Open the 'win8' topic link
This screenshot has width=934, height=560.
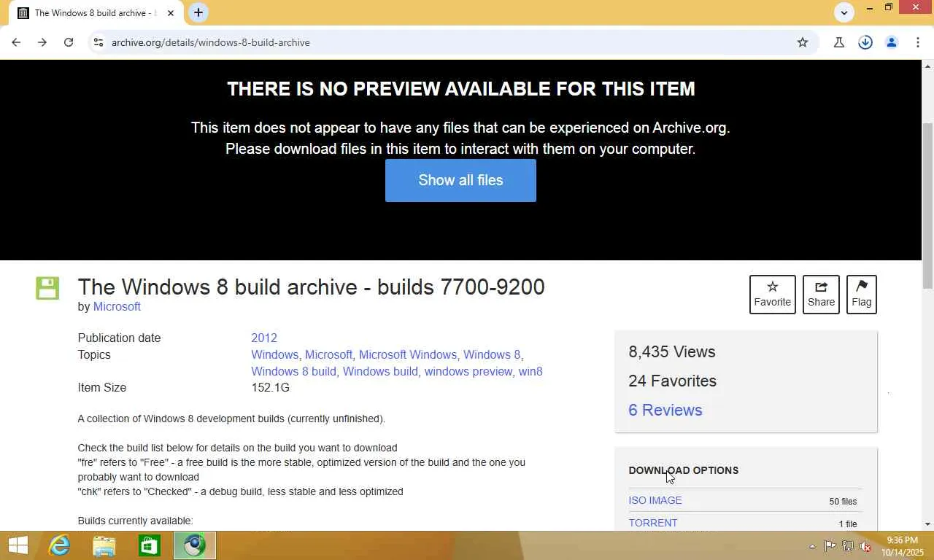[530, 372]
